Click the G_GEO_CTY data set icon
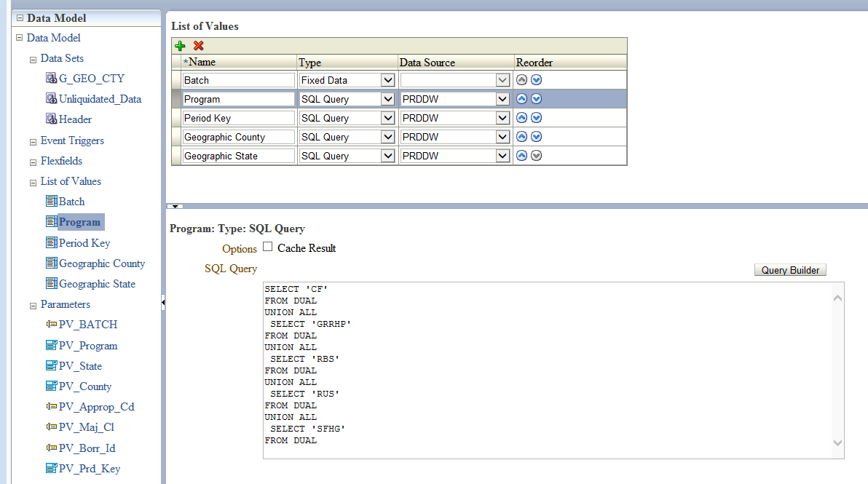 52,78
